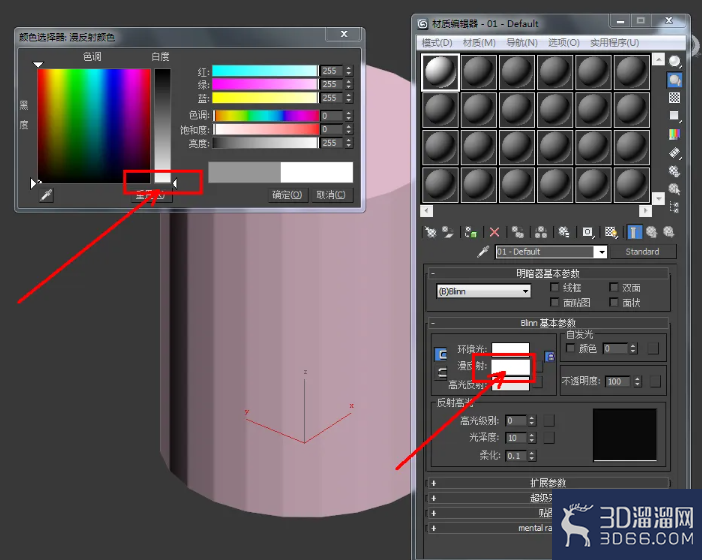702x560 pixels.
Task: Click 环境光 ambient color swatch
Action: (510, 349)
